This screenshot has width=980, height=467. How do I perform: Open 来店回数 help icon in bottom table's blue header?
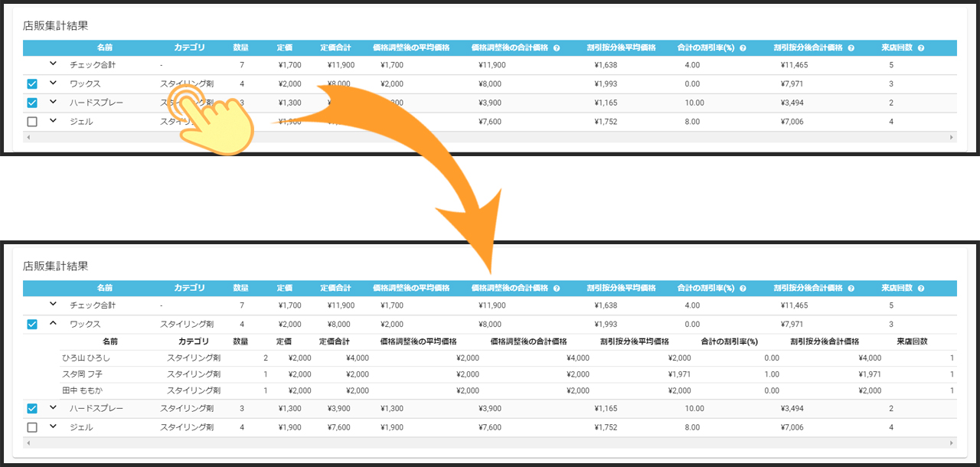coord(920,288)
